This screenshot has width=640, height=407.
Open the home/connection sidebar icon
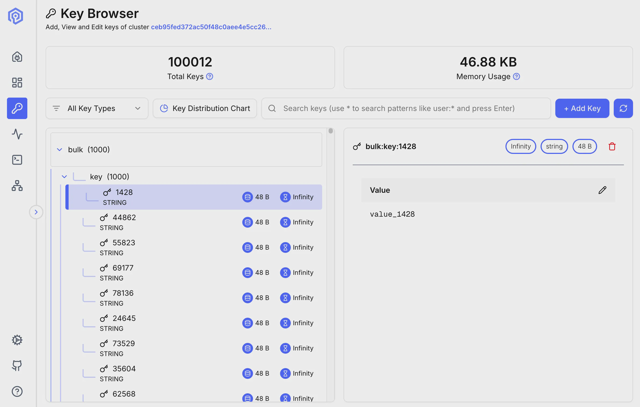tap(17, 57)
